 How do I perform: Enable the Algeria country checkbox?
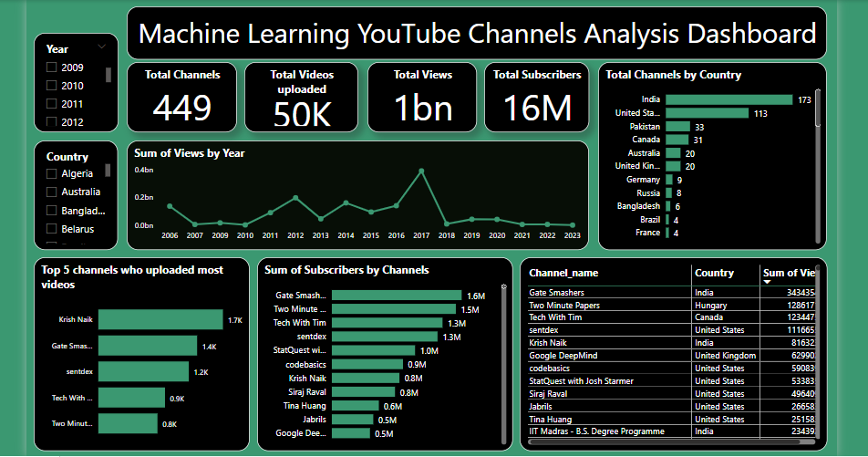coord(52,173)
